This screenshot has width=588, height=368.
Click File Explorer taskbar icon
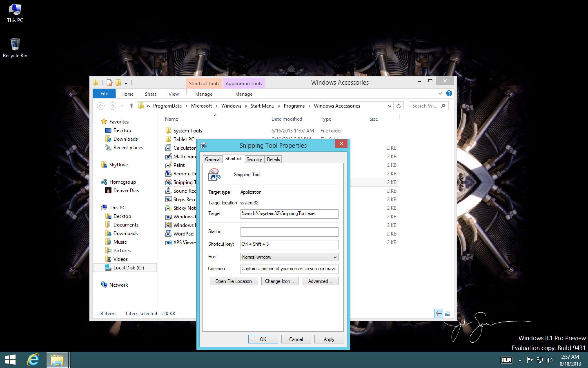click(x=57, y=360)
